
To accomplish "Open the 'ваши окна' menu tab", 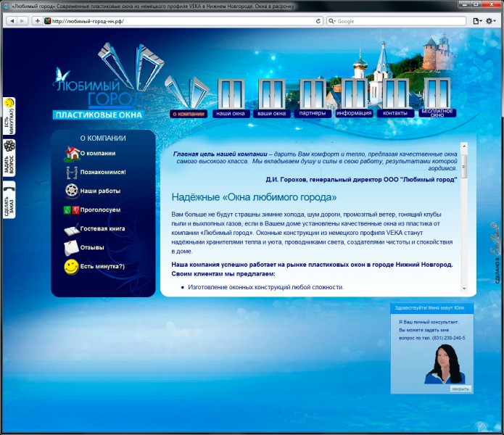I will pos(272,113).
